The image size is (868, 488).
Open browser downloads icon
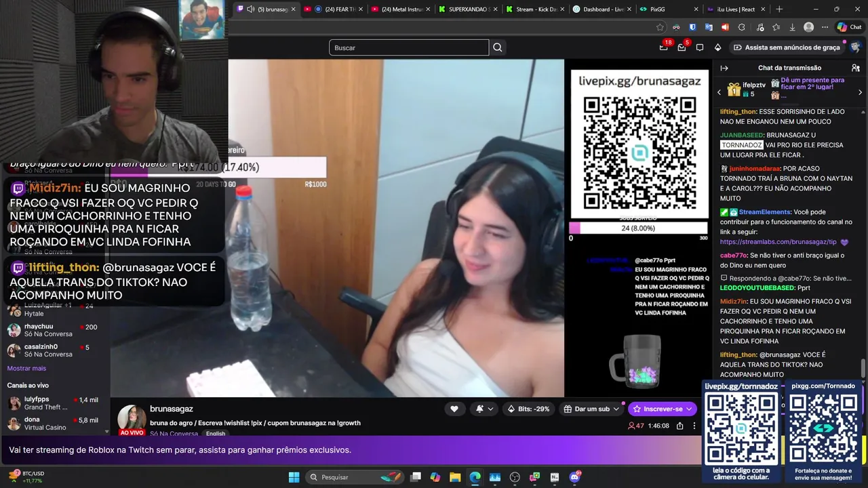pos(792,27)
